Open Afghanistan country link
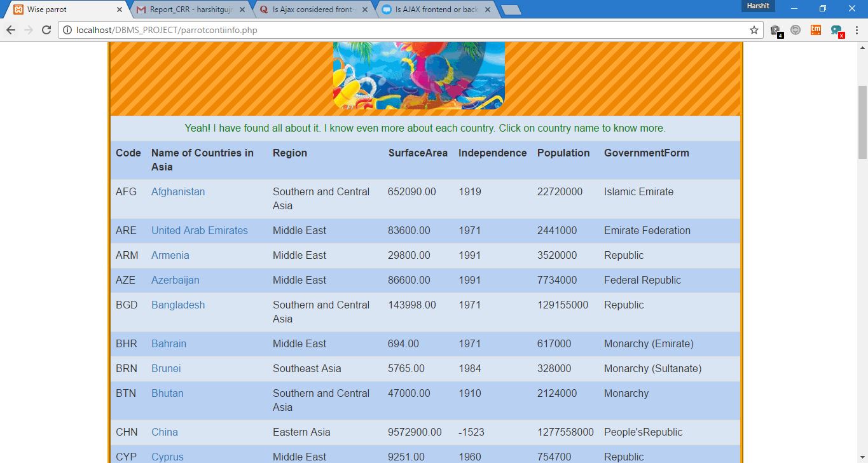 [x=178, y=191]
